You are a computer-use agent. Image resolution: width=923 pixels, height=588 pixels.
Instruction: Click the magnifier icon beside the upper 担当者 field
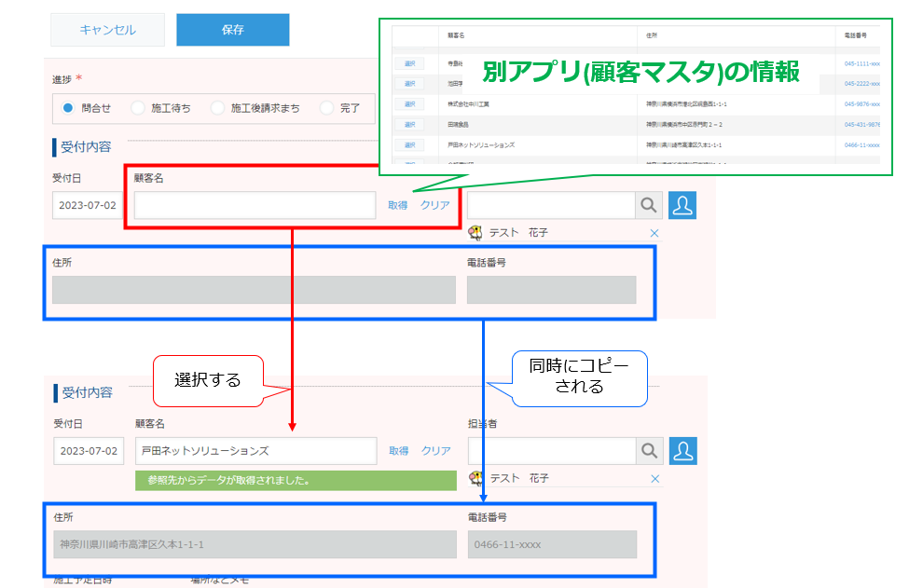[650, 205]
